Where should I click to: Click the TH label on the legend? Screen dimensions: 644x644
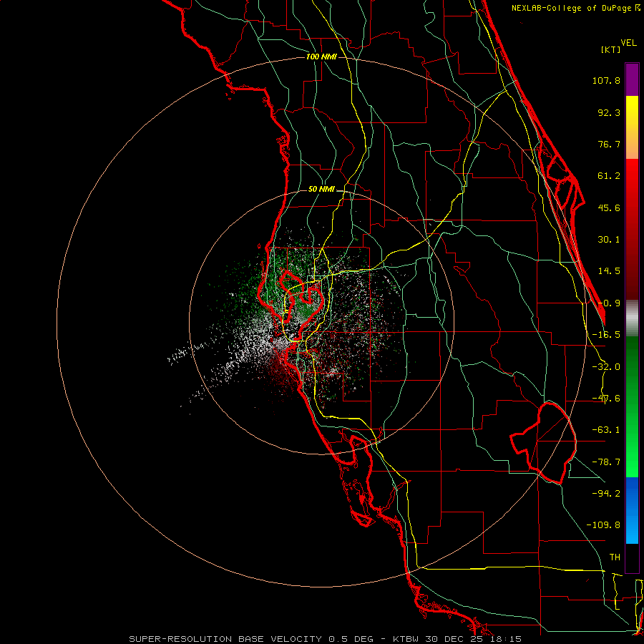[x=615, y=557]
